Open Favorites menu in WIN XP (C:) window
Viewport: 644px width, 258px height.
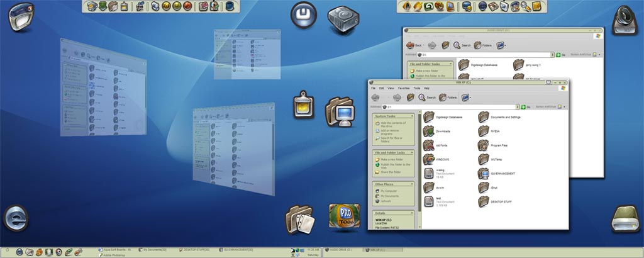(x=404, y=88)
